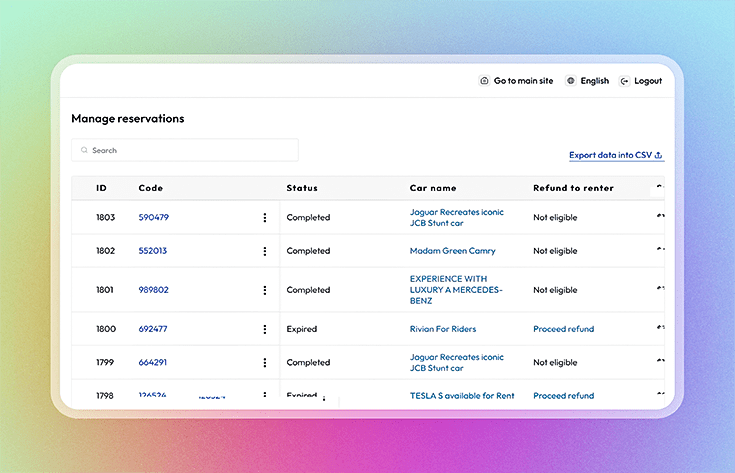Click Not eligible in row 1803
This screenshot has height=473, width=735.
coord(555,218)
